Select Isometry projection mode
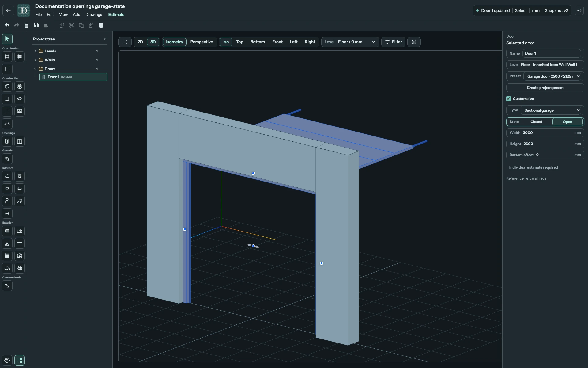The height and width of the screenshot is (368, 588). click(x=175, y=42)
